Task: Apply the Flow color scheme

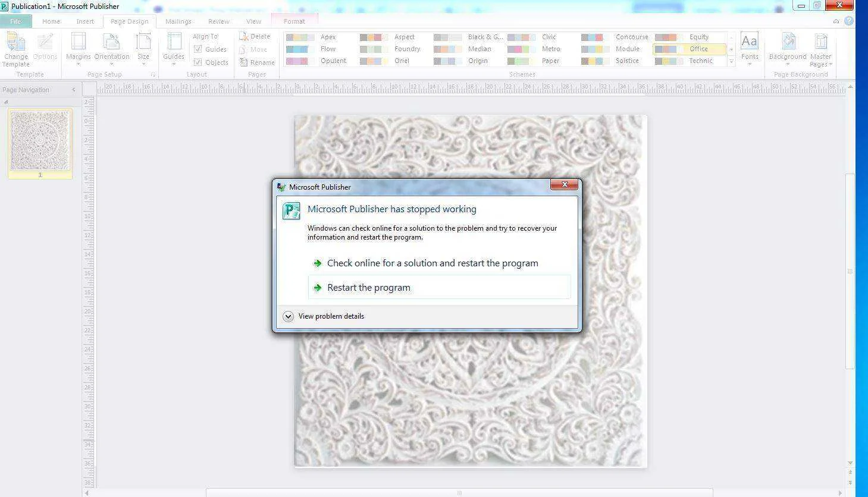Action: [x=319, y=49]
